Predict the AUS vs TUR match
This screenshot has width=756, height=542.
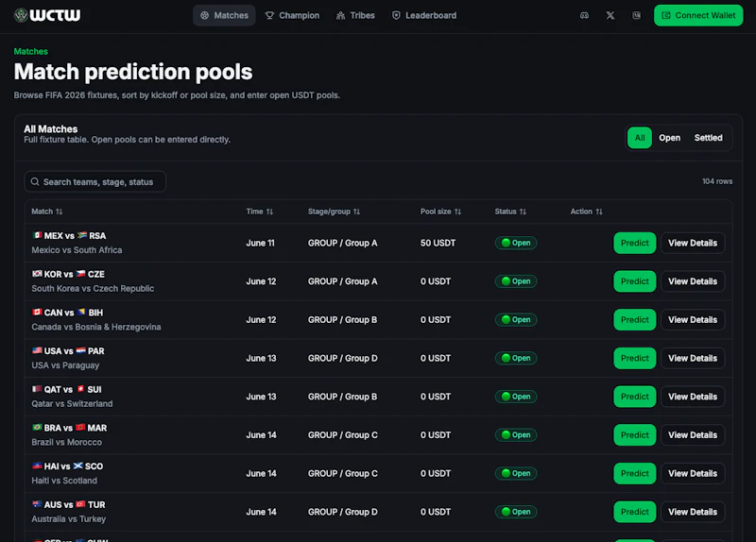click(x=634, y=512)
